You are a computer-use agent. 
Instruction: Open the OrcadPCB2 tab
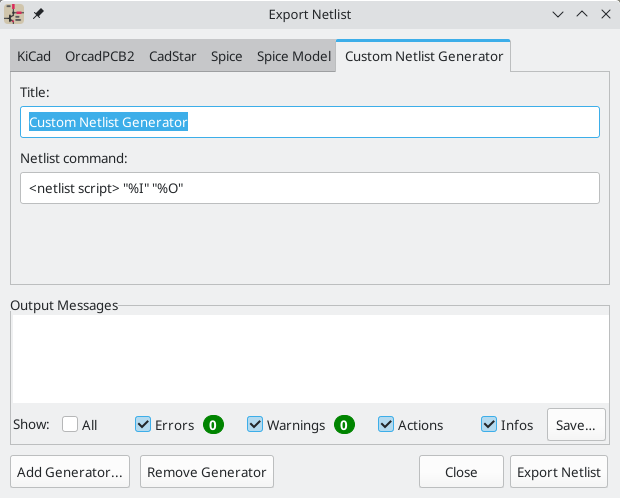point(99,57)
